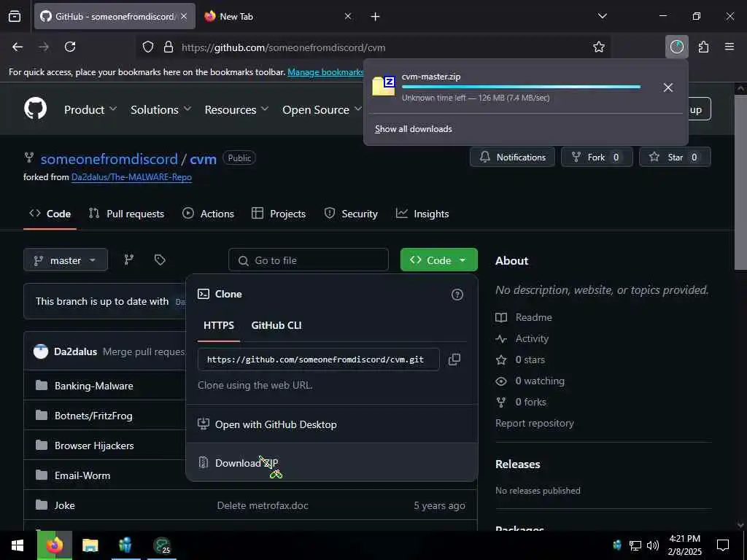The image size is (747, 560).
Task: Star the repository
Action: point(675,157)
